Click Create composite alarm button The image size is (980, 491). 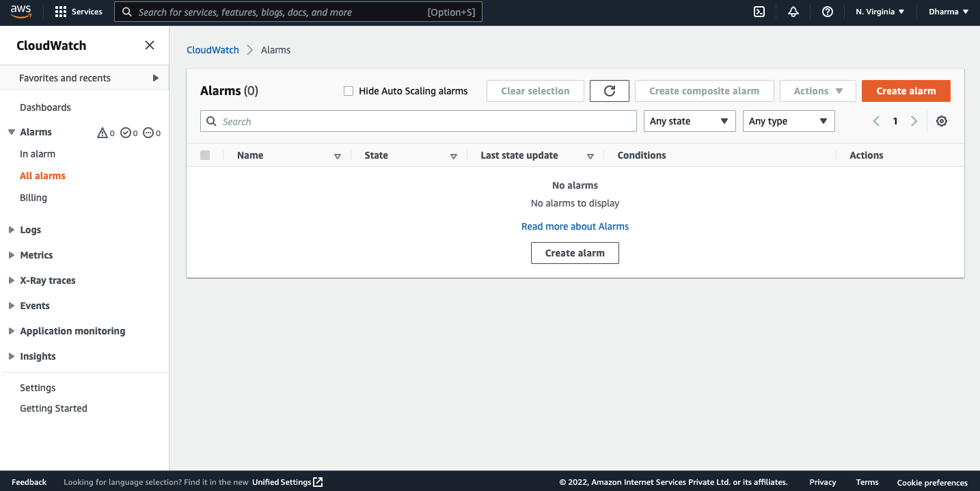pos(704,91)
